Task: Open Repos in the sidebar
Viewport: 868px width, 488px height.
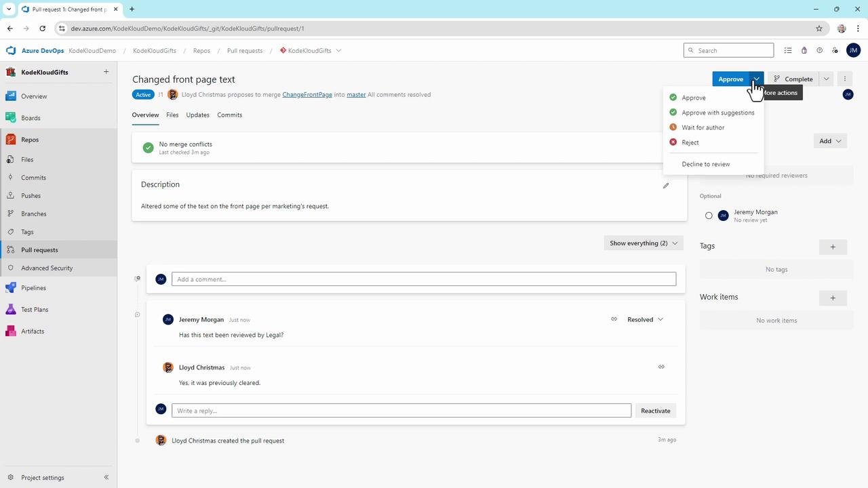Action: coord(58,140)
